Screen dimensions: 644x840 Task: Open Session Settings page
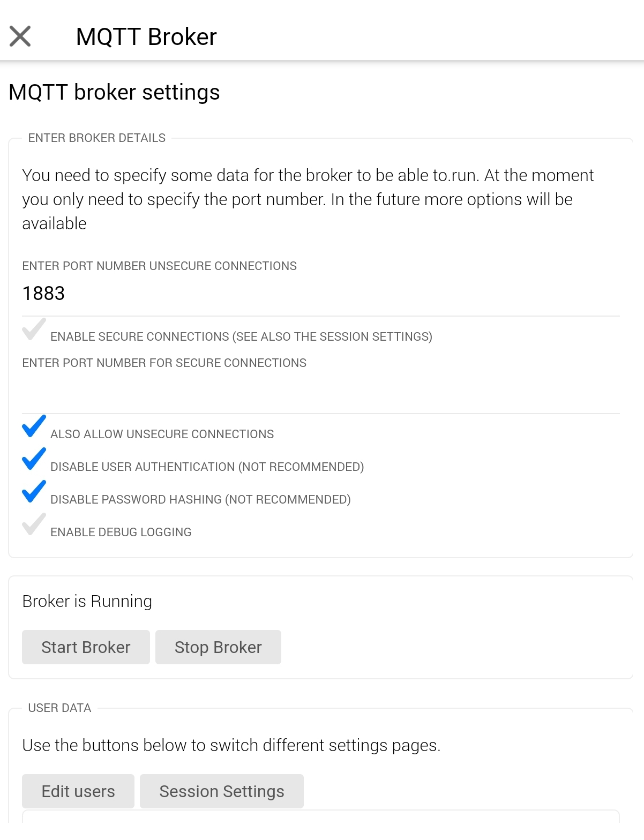(221, 791)
